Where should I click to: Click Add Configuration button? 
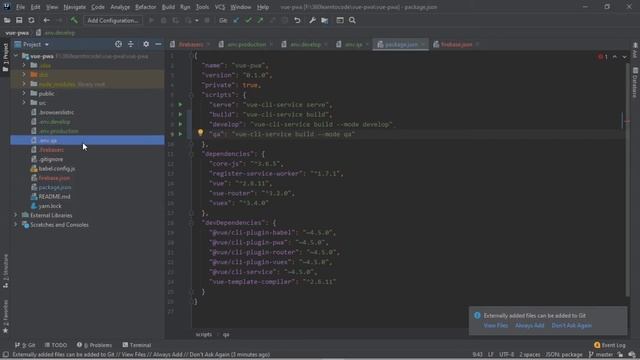[x=113, y=20]
